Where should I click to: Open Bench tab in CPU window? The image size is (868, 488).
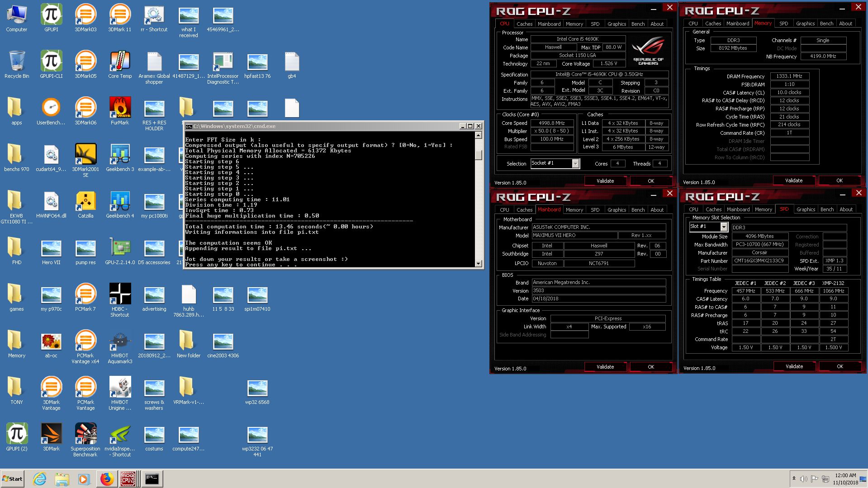638,24
